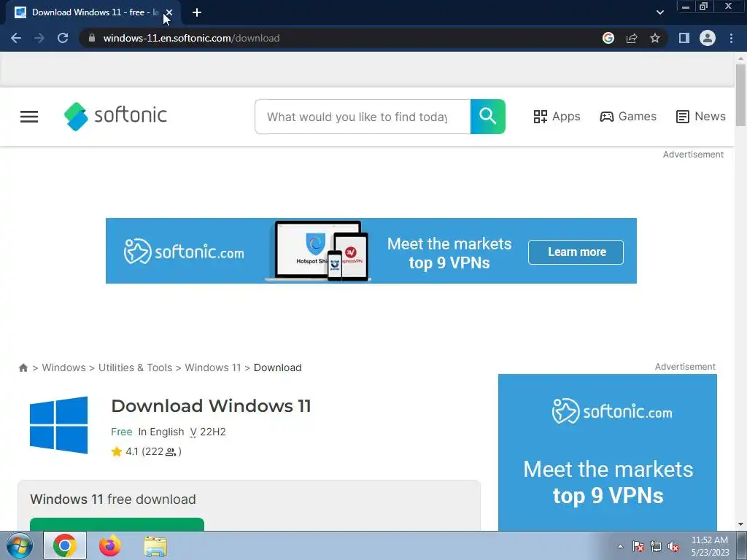Reload the page with the refresh icon
Image resolution: width=747 pixels, height=560 pixels.
[x=63, y=38]
